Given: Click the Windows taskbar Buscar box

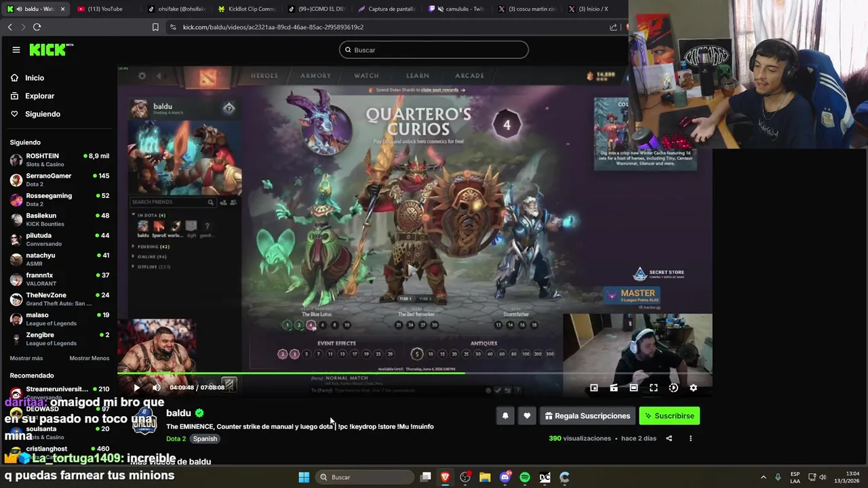Looking at the screenshot, I should click(366, 477).
